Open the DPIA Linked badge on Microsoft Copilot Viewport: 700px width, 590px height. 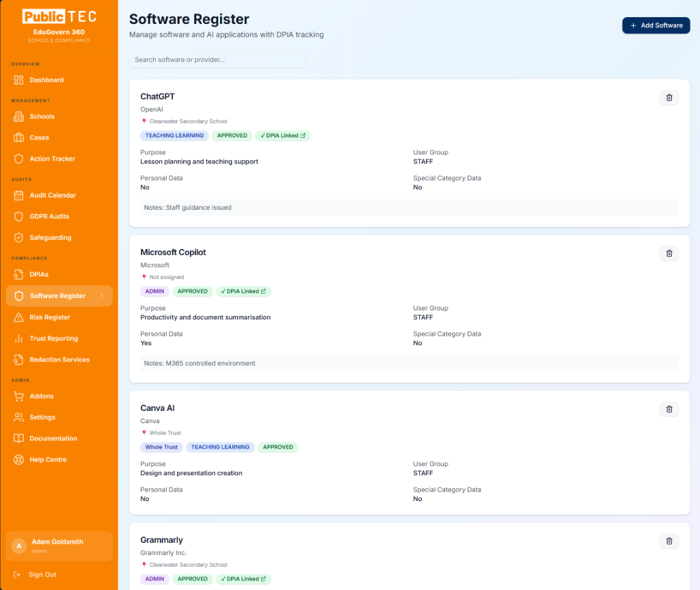pos(244,291)
